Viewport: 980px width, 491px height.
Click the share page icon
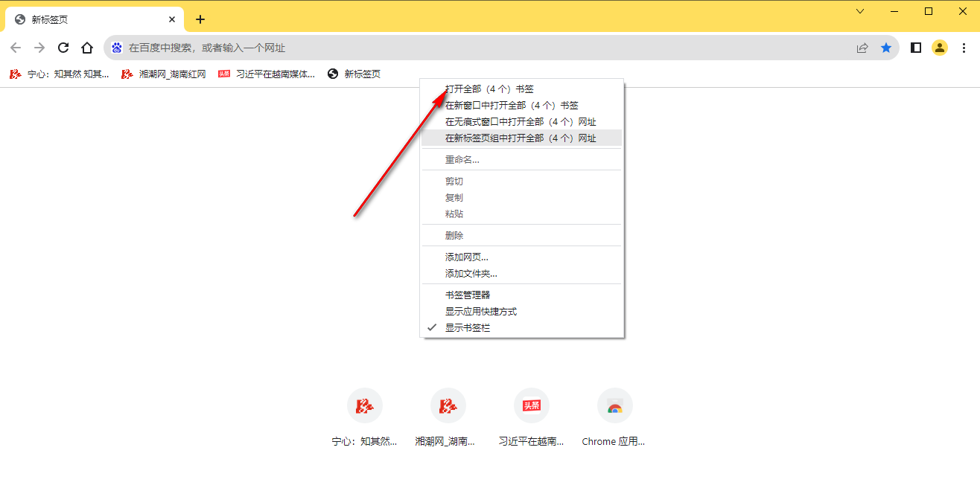(x=862, y=48)
